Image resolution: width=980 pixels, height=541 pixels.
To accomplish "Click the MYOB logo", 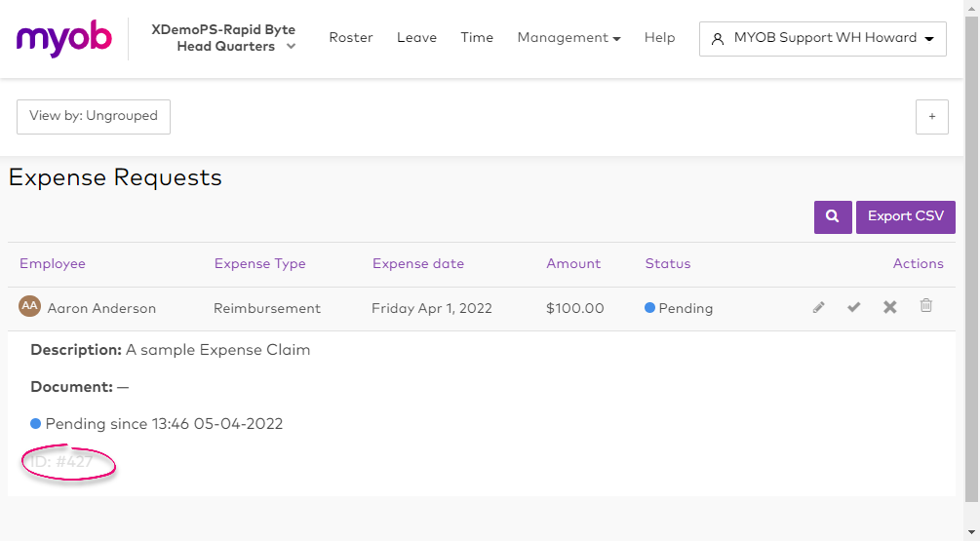I will [x=63, y=39].
